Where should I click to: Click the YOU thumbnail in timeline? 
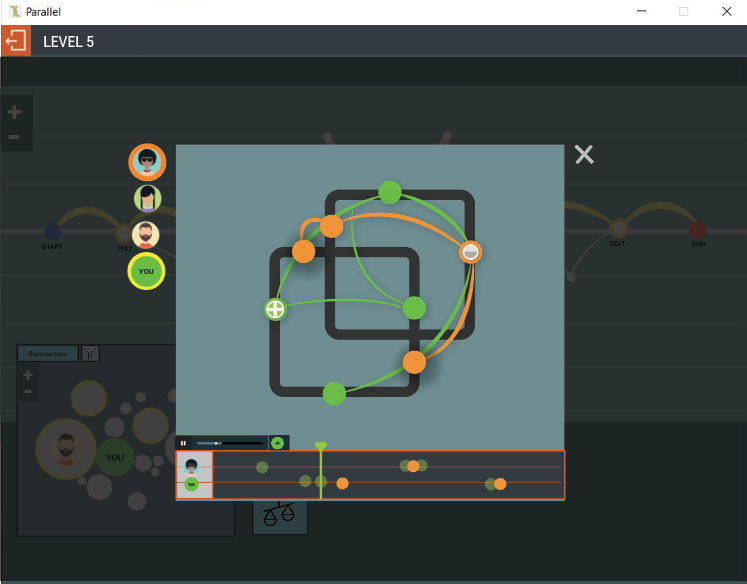(x=192, y=485)
